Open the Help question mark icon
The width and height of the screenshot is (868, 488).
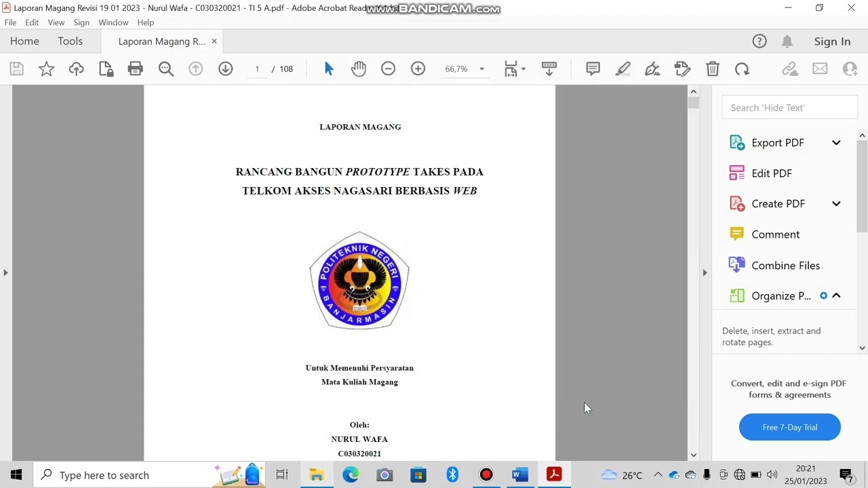coord(759,41)
